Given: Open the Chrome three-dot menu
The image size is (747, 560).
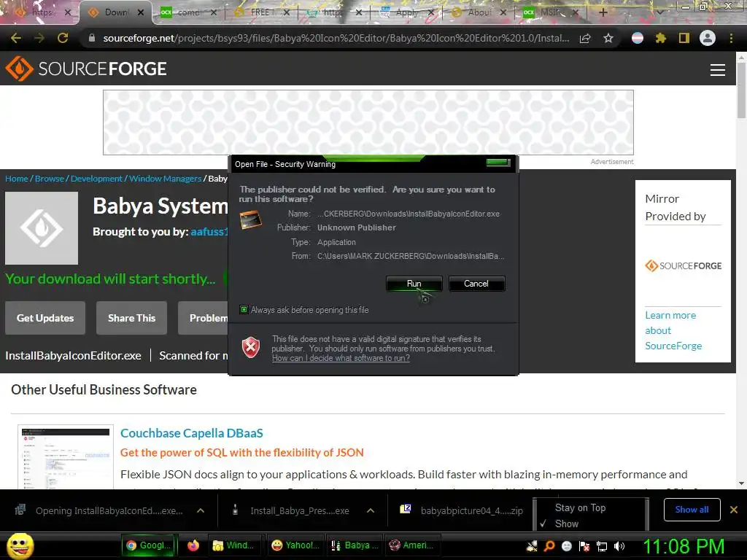Looking at the screenshot, I should [x=731, y=38].
